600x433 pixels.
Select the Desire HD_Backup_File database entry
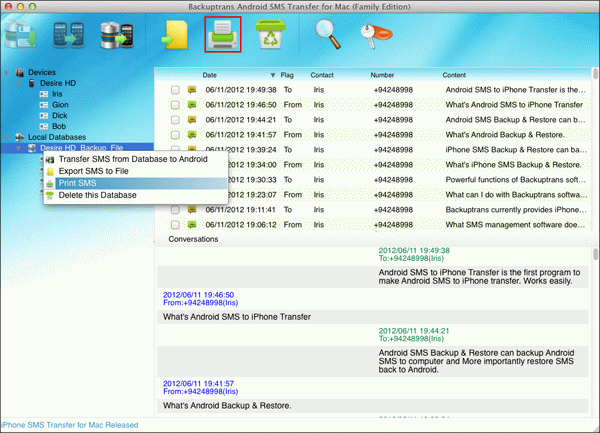[81, 148]
